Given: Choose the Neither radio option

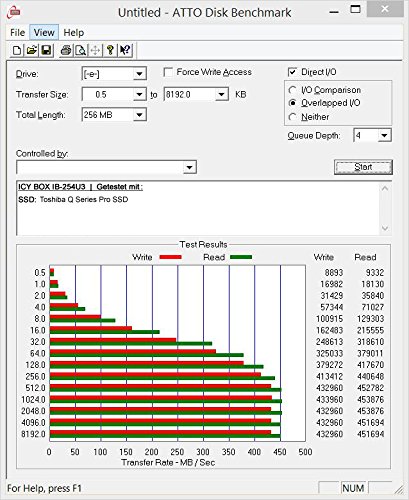Looking at the screenshot, I should click(x=292, y=117).
